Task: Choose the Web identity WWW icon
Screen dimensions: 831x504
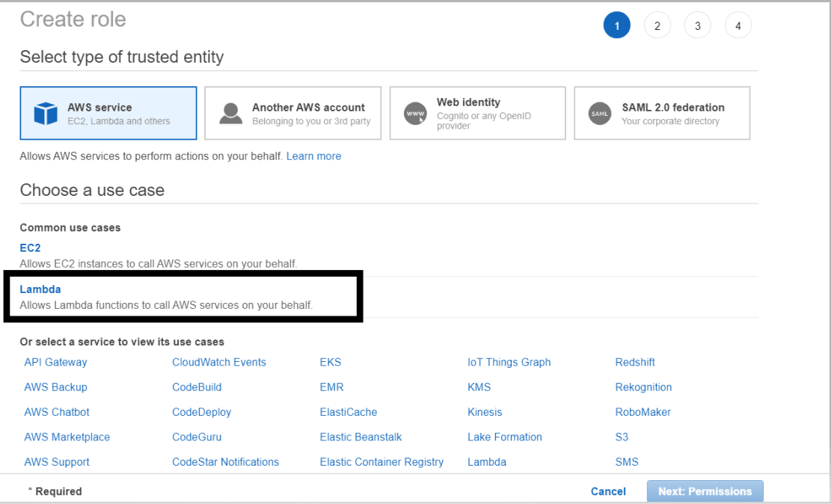Action: [415, 114]
